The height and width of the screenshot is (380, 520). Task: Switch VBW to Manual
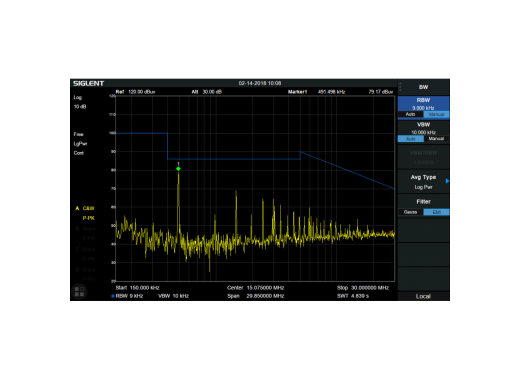(436, 139)
